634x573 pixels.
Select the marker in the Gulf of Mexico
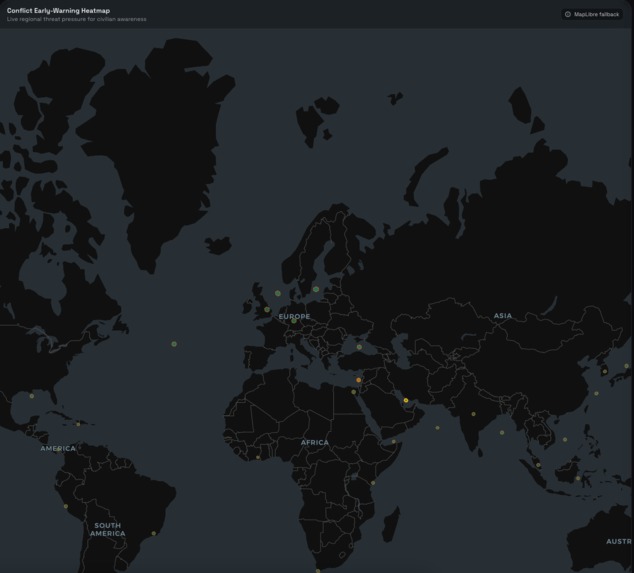click(x=32, y=396)
